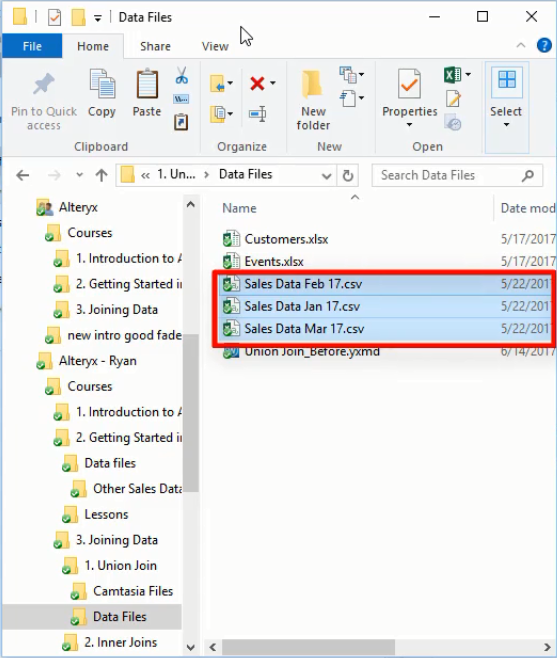The image size is (557, 658).
Task: Click the Quick Access new folder icon
Action: [x=78, y=17]
